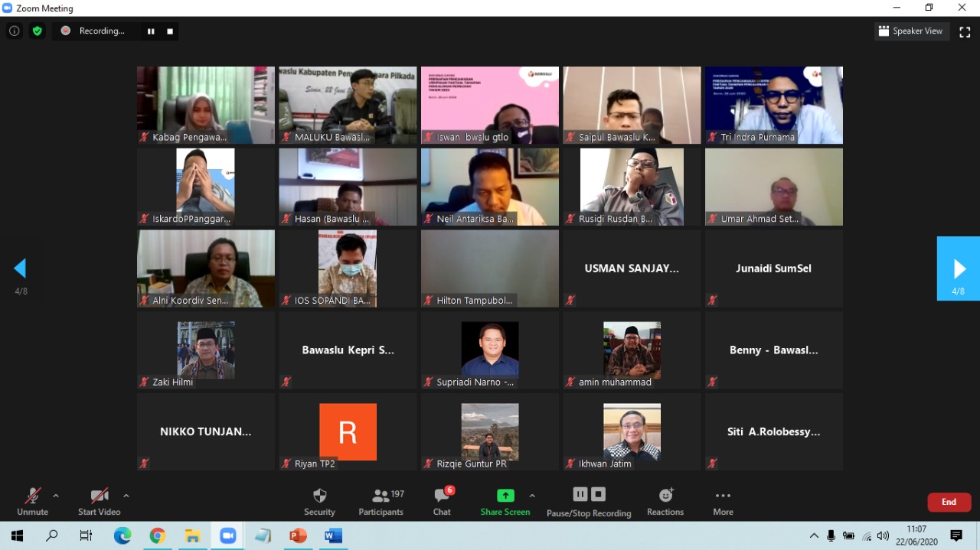Screen dimensions: 980x550
Task: Open the More menu
Action: click(x=723, y=501)
